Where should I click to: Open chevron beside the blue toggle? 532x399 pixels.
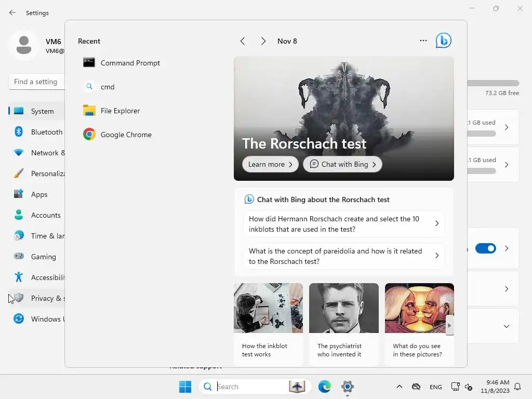click(507, 248)
